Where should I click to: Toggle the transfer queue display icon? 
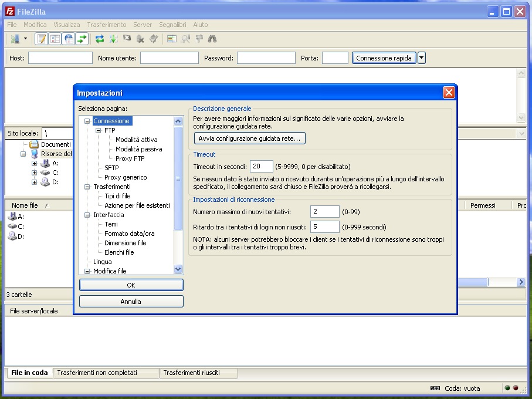click(x=82, y=39)
